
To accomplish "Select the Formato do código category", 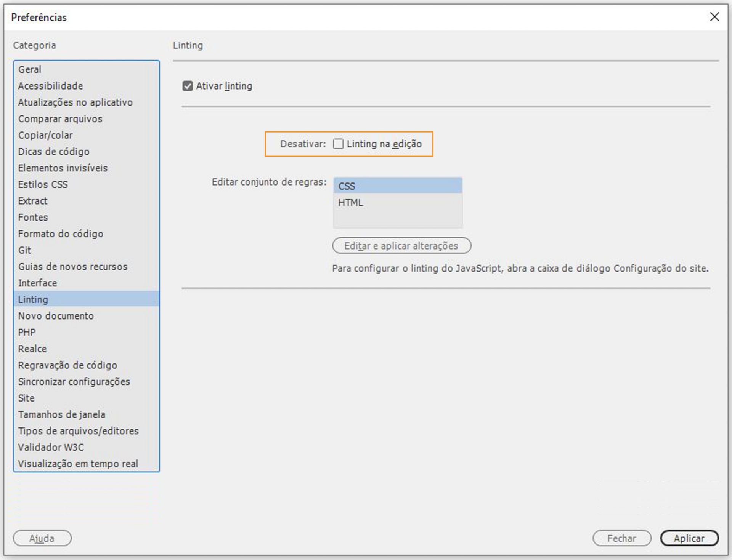I will 61,234.
